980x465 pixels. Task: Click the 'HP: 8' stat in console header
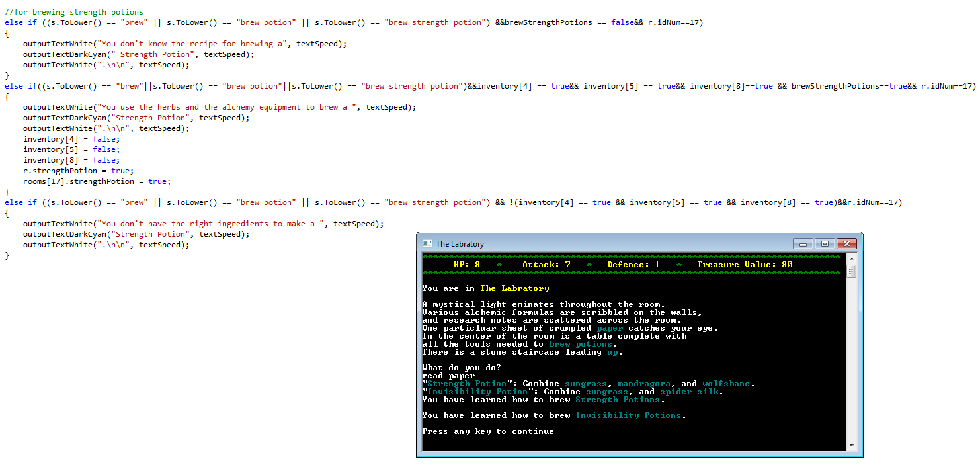click(466, 265)
